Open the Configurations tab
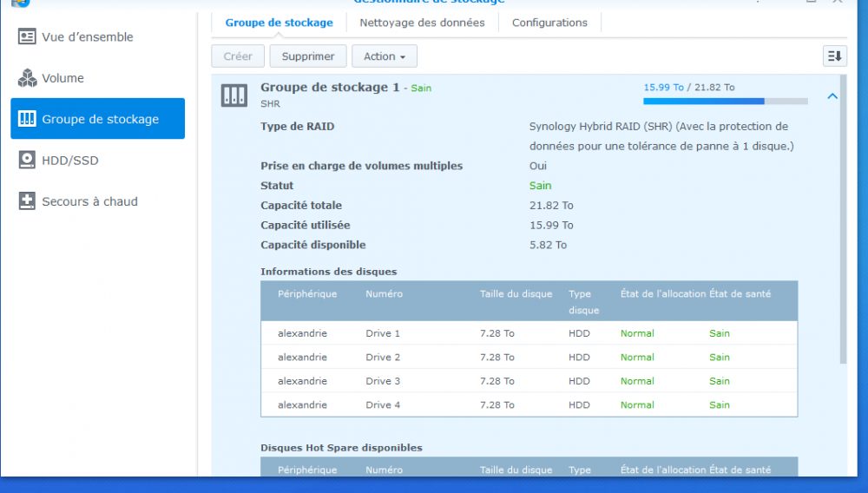868x493 pixels. [x=549, y=23]
